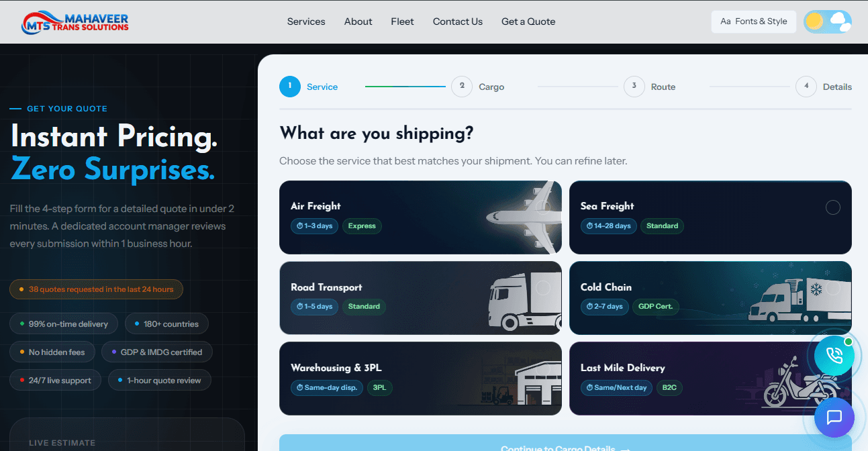Click the "Express" tag on Air Freight
Viewport: 868px width, 451px height.
coord(362,226)
